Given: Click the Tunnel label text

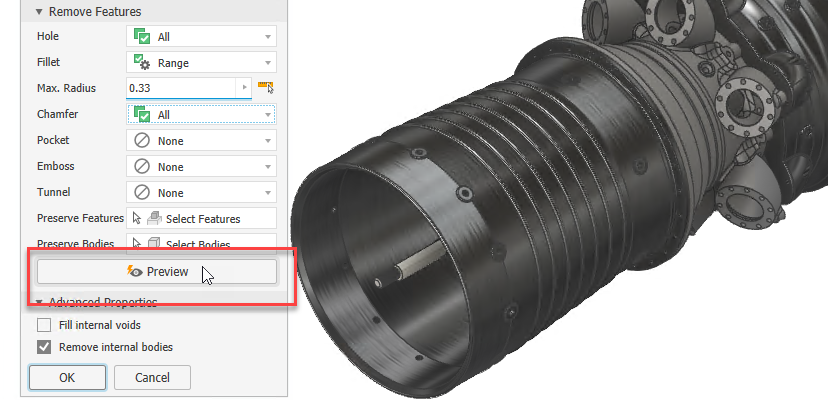Looking at the screenshot, I should (x=53, y=192).
